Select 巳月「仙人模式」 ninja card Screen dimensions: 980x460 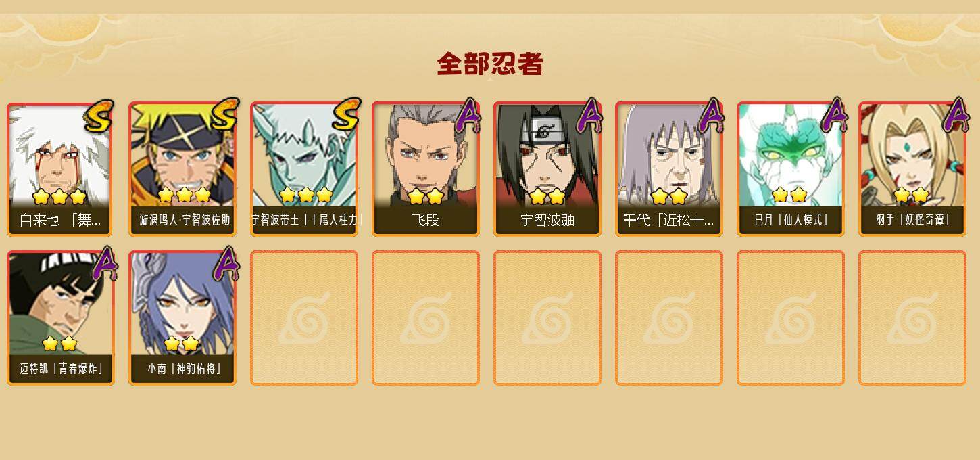pyautogui.click(x=791, y=169)
